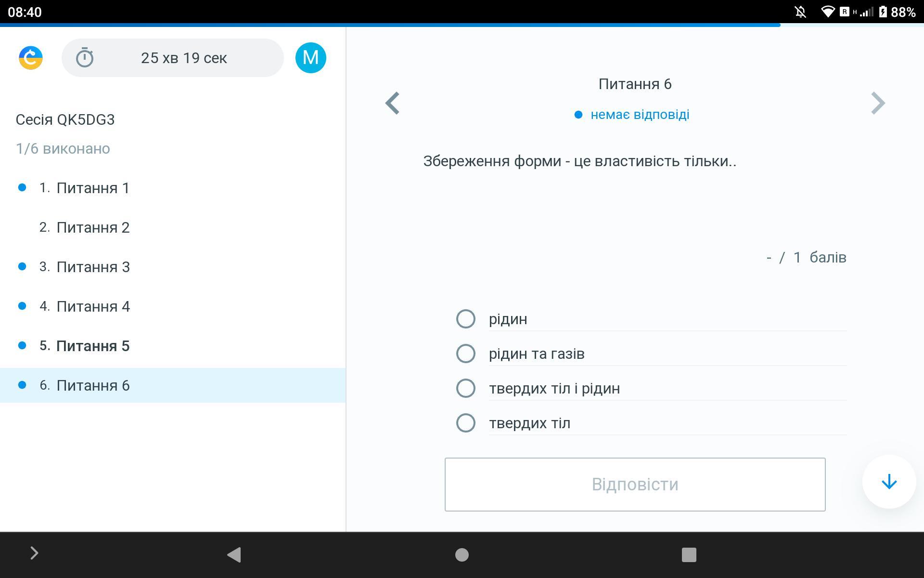Open Питання 2 in the list

[93, 227]
